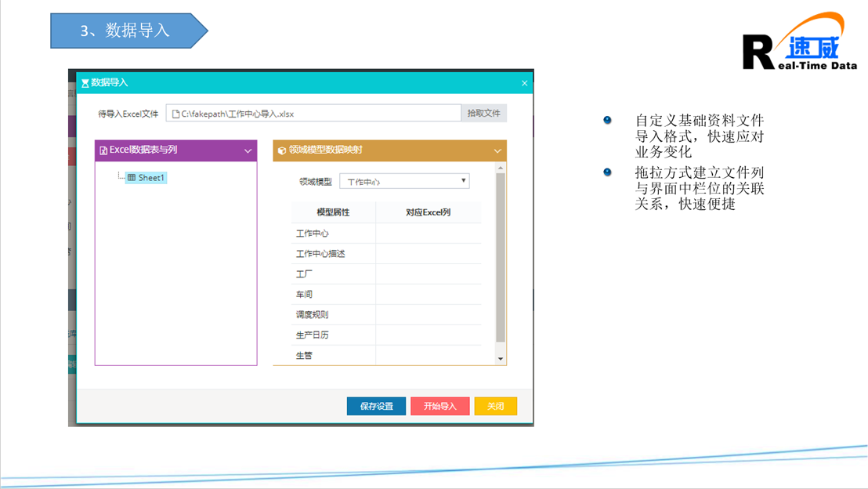
Task: Click the 对应Excel列 cell for 车间
Action: (x=428, y=295)
